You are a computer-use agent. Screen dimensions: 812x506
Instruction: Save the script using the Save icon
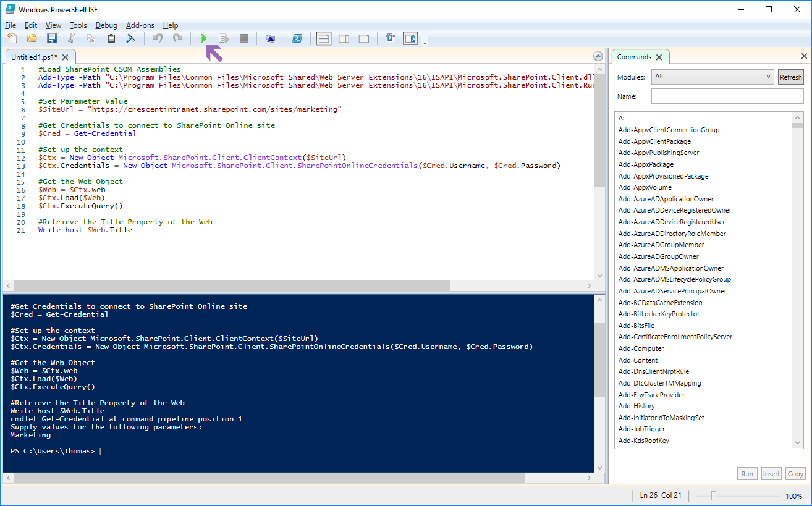(x=52, y=38)
